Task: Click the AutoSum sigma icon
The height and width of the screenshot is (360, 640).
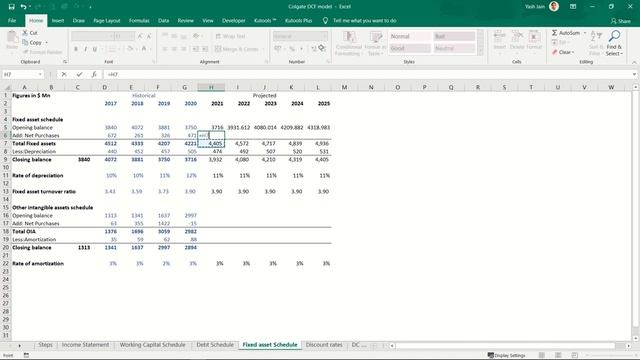Action: click(x=555, y=33)
